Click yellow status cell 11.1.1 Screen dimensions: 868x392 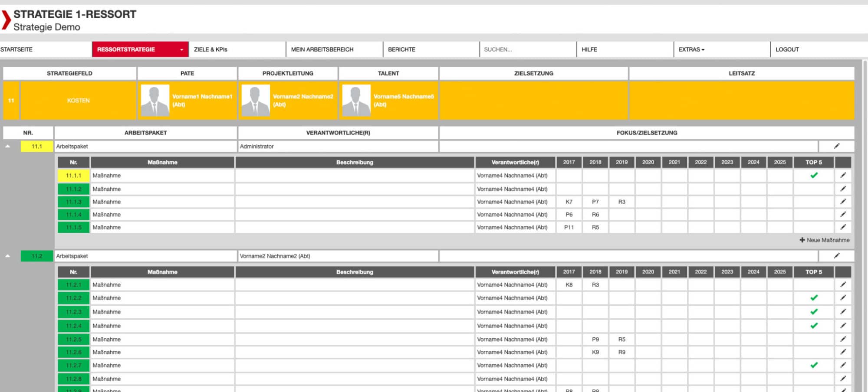pos(73,175)
